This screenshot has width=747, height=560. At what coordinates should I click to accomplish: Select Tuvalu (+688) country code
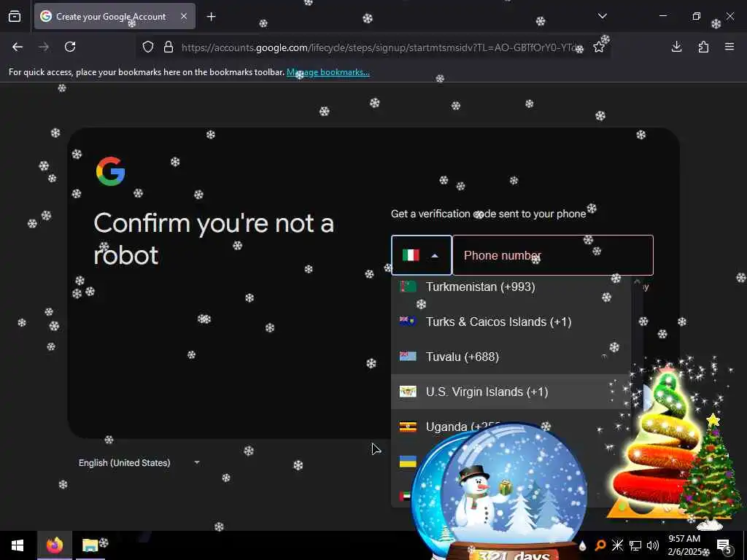click(x=511, y=357)
